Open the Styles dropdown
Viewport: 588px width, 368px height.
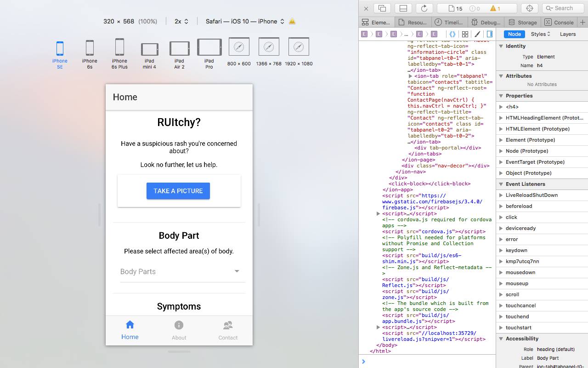tap(541, 34)
